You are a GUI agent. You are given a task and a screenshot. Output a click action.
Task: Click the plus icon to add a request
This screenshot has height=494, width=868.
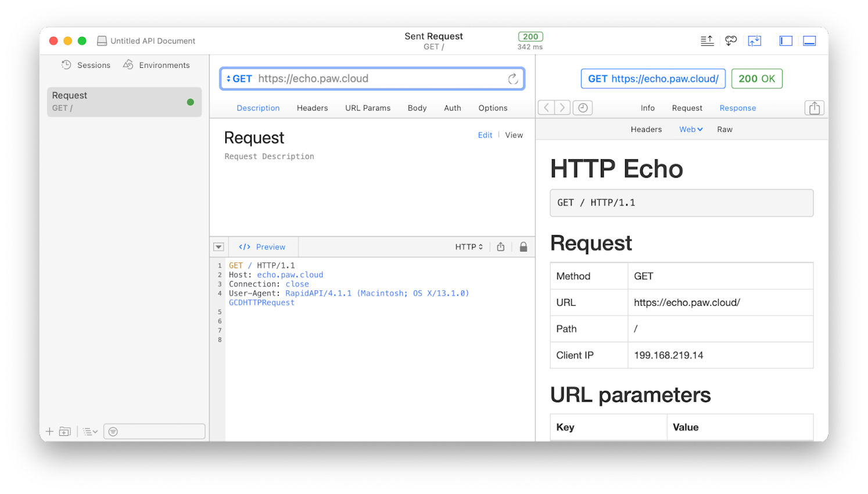(49, 431)
